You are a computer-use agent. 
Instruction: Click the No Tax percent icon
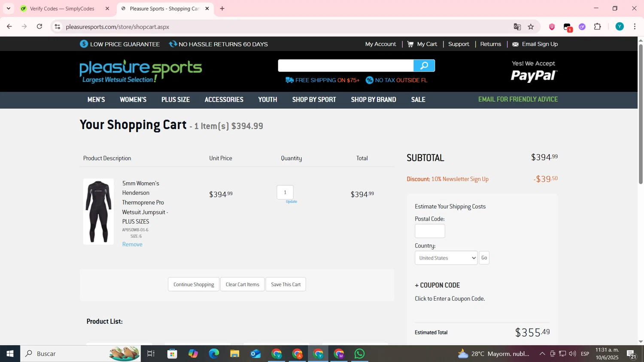click(x=369, y=80)
